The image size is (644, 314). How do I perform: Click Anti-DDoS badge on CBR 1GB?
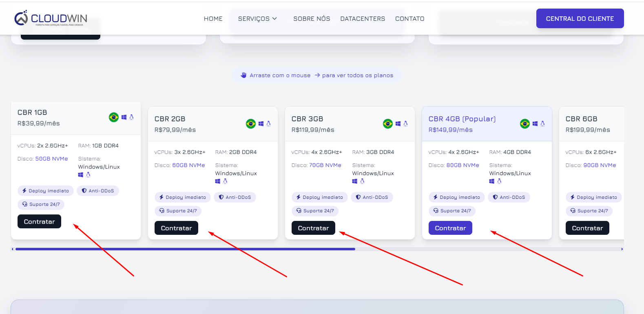(x=98, y=191)
